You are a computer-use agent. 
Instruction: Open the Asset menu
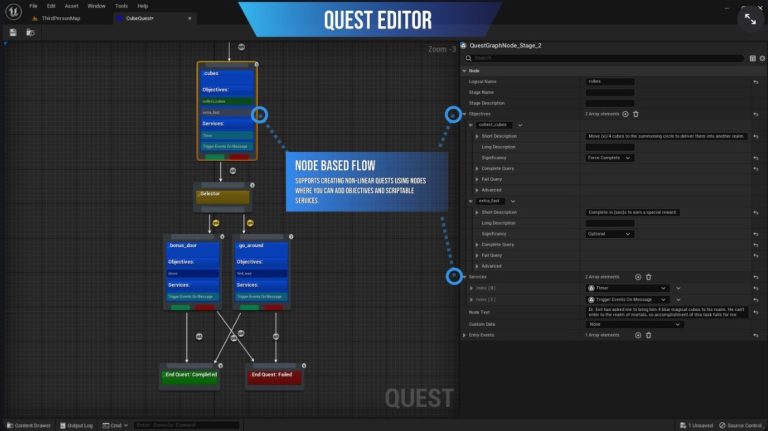pos(72,6)
